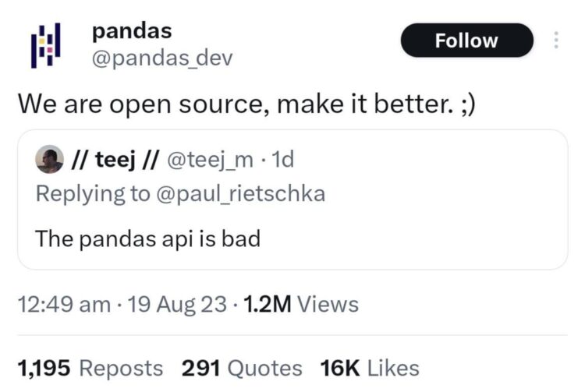The image size is (585, 392).
Task: Click teej's small profile avatar
Action: click(x=50, y=160)
